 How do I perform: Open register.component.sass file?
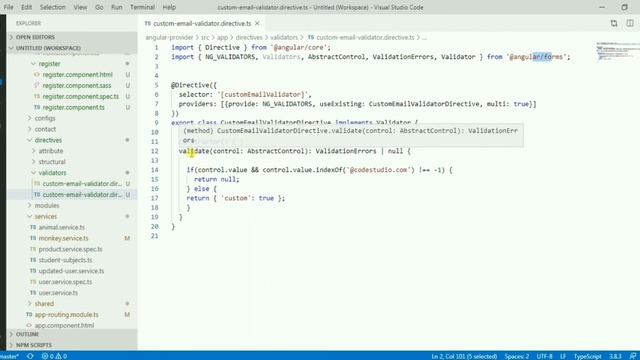point(77,86)
